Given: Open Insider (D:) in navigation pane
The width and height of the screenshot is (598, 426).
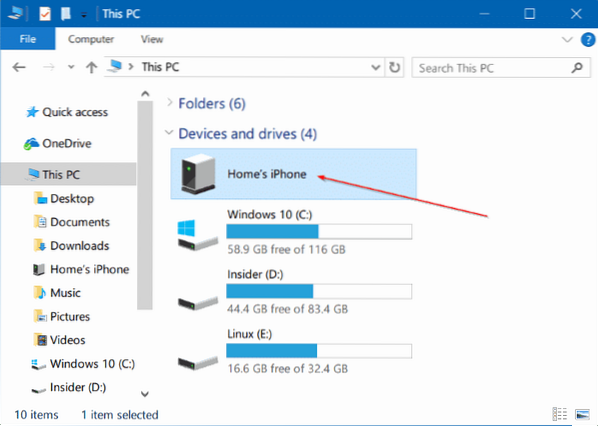Looking at the screenshot, I should tap(78, 387).
